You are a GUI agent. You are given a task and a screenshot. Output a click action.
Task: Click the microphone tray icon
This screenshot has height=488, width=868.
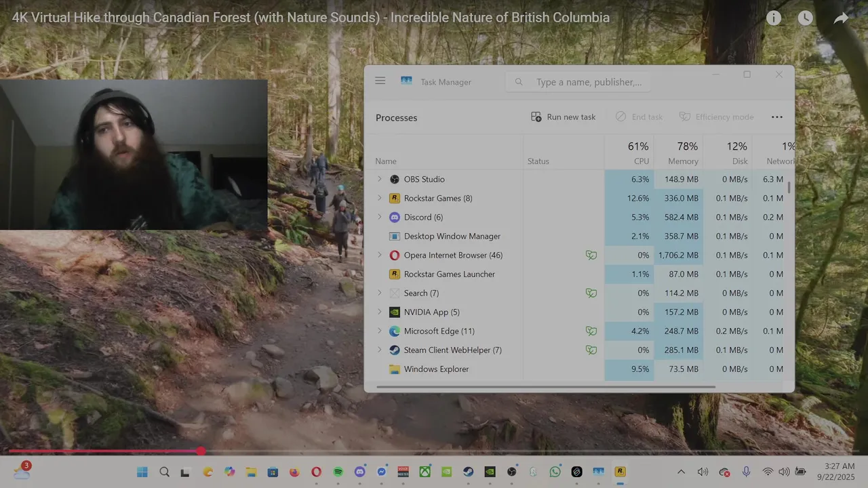pos(746,472)
